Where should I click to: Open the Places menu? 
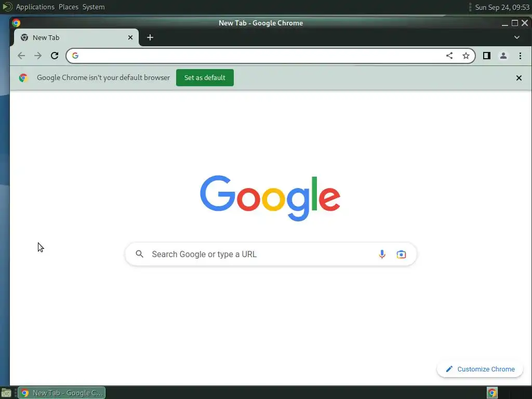tap(69, 7)
